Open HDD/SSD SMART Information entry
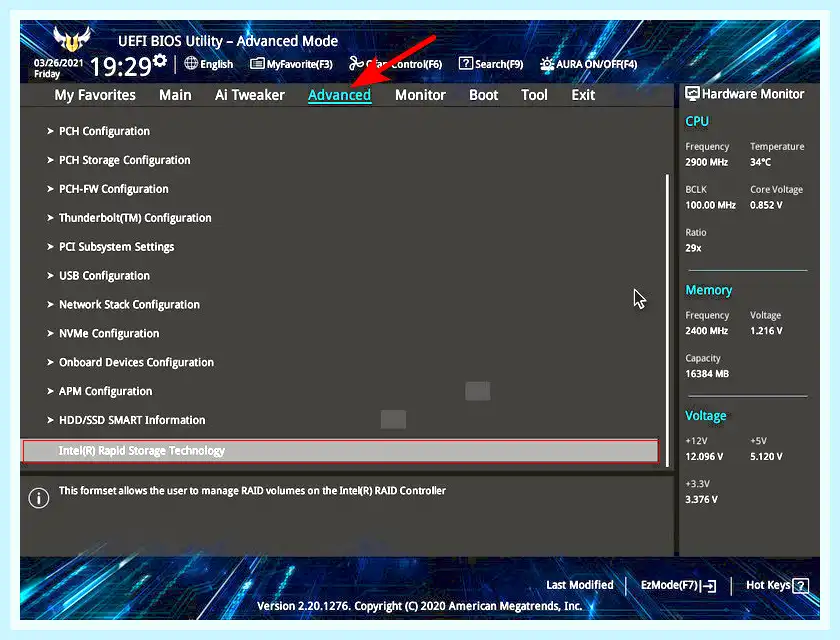Screen dimensions: 840x640 [132, 420]
